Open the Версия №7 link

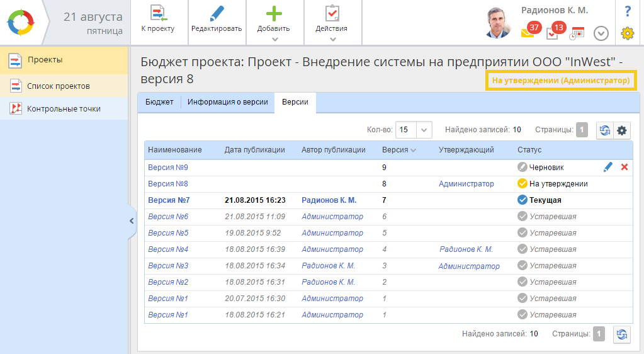(x=169, y=200)
